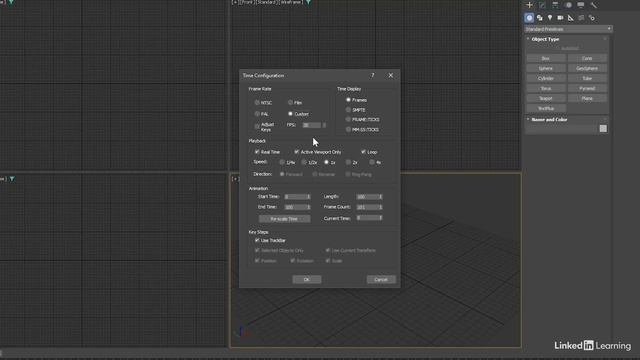Click the Length spinner arrows
The height and width of the screenshot is (360, 640).
tap(380, 197)
